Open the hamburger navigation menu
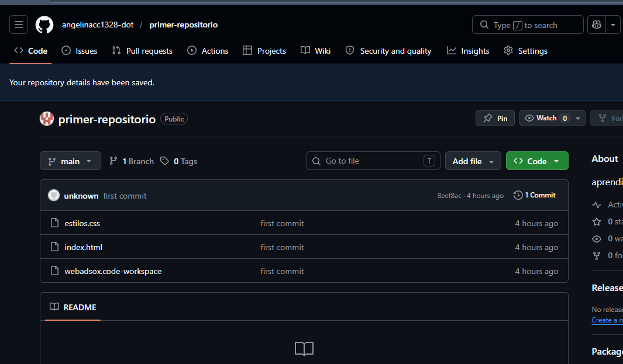The width and height of the screenshot is (623, 364). click(x=19, y=25)
